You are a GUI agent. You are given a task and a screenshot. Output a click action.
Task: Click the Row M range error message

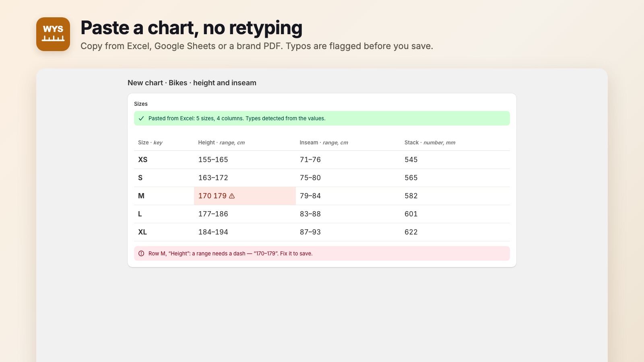(322, 253)
